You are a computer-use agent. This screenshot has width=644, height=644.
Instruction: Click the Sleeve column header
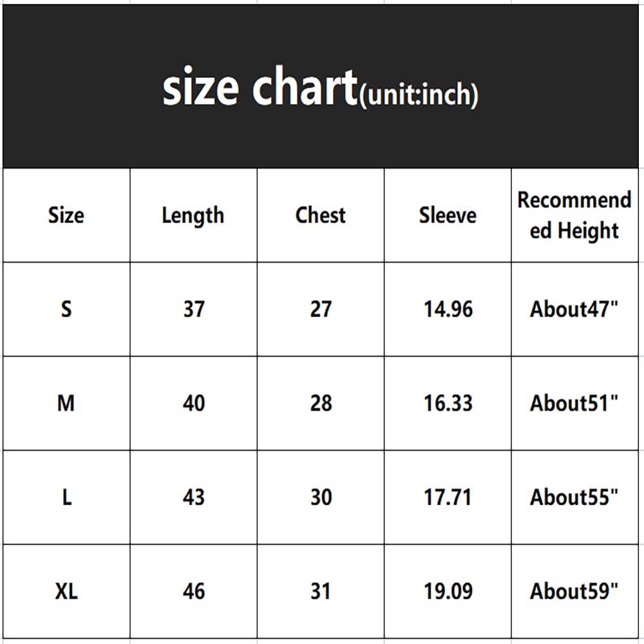pos(448,215)
